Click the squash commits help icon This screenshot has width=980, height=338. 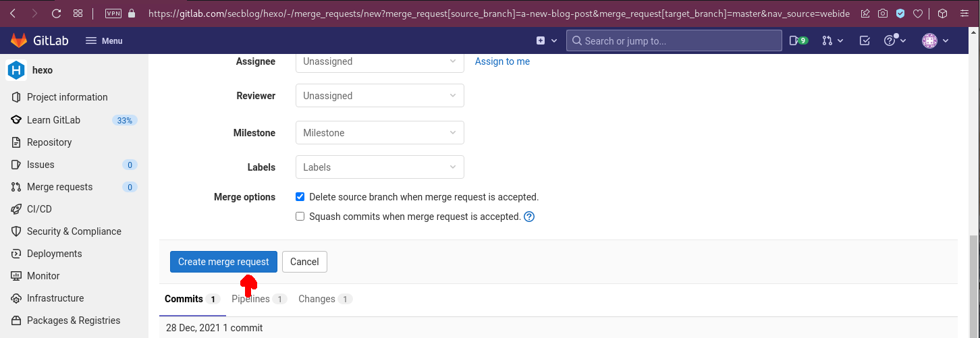pyautogui.click(x=529, y=217)
